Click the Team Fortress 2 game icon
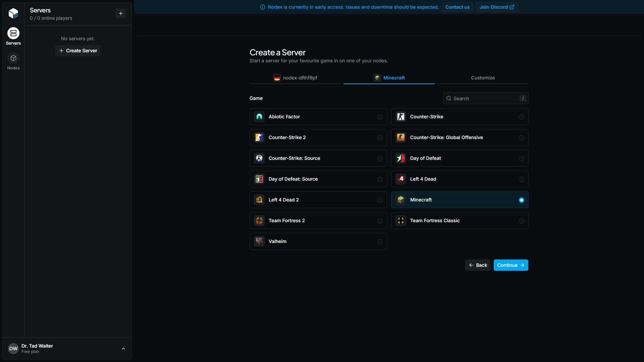The height and width of the screenshot is (362, 644). pos(259,221)
